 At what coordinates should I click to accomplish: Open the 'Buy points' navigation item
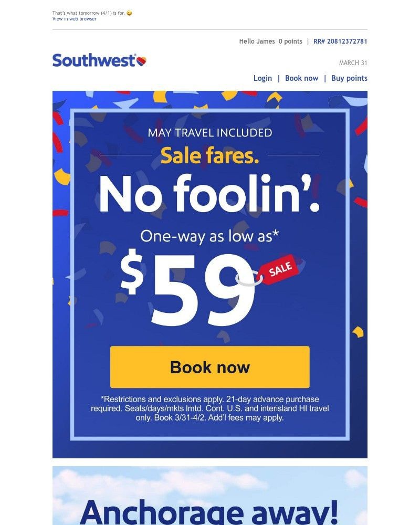(x=349, y=78)
